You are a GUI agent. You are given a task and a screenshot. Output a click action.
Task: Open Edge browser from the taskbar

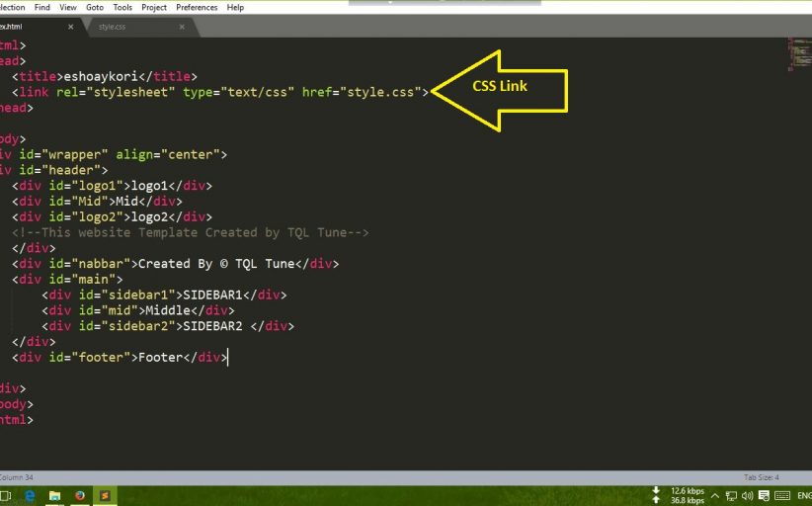[x=29, y=495]
